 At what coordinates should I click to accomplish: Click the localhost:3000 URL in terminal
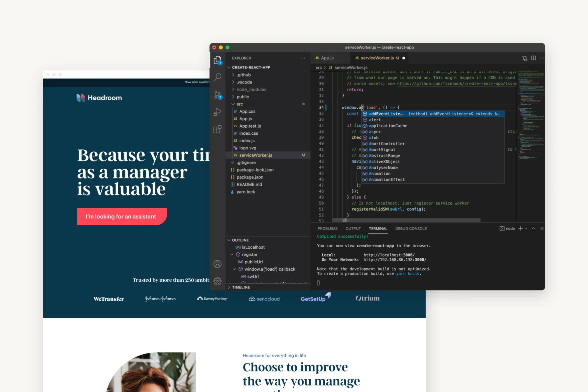click(x=389, y=255)
